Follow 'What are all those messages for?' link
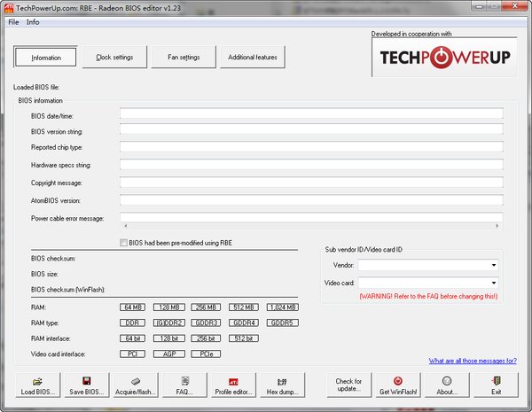Screen dimensions: 532x412 coord(473,361)
